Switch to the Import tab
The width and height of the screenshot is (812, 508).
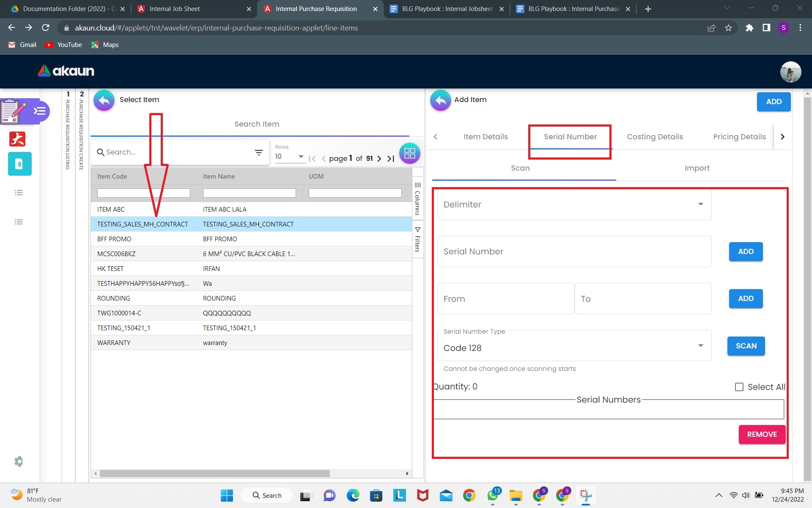point(697,168)
